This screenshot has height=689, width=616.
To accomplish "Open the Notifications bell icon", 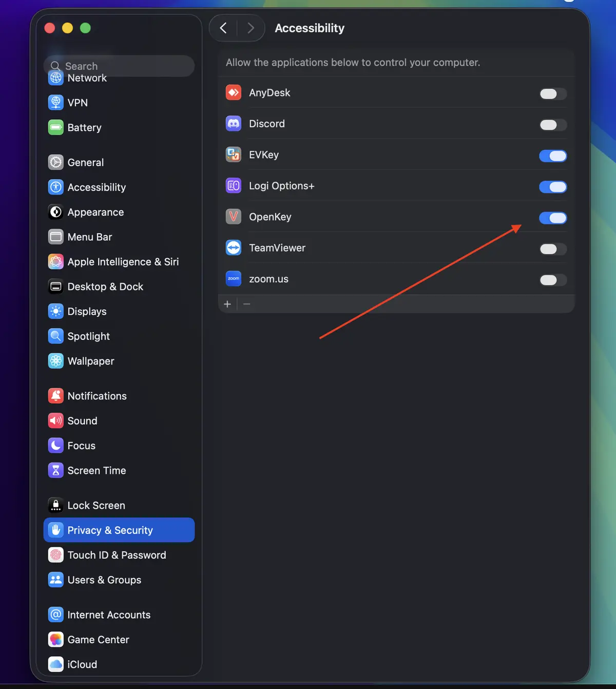I will 55,395.
